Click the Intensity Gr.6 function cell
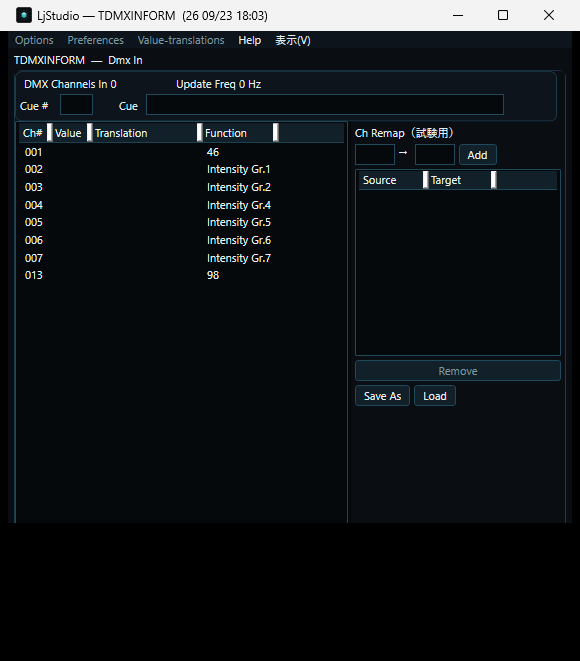 (x=239, y=240)
